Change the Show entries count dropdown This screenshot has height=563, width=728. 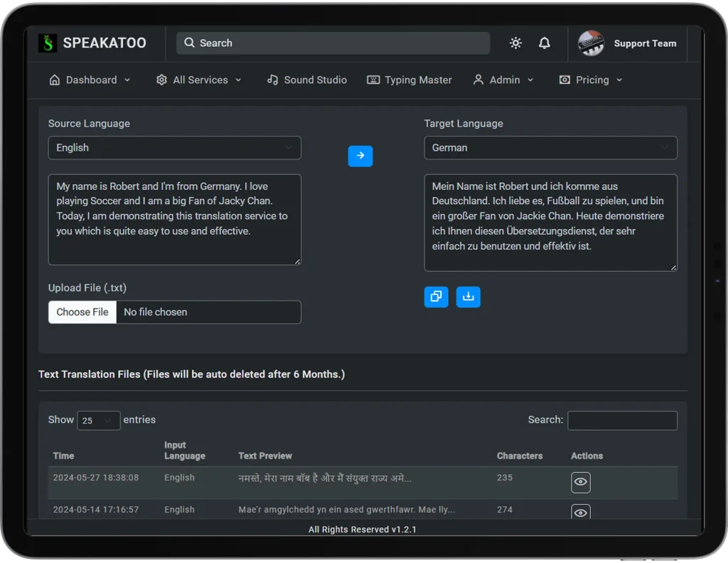pyautogui.click(x=98, y=420)
